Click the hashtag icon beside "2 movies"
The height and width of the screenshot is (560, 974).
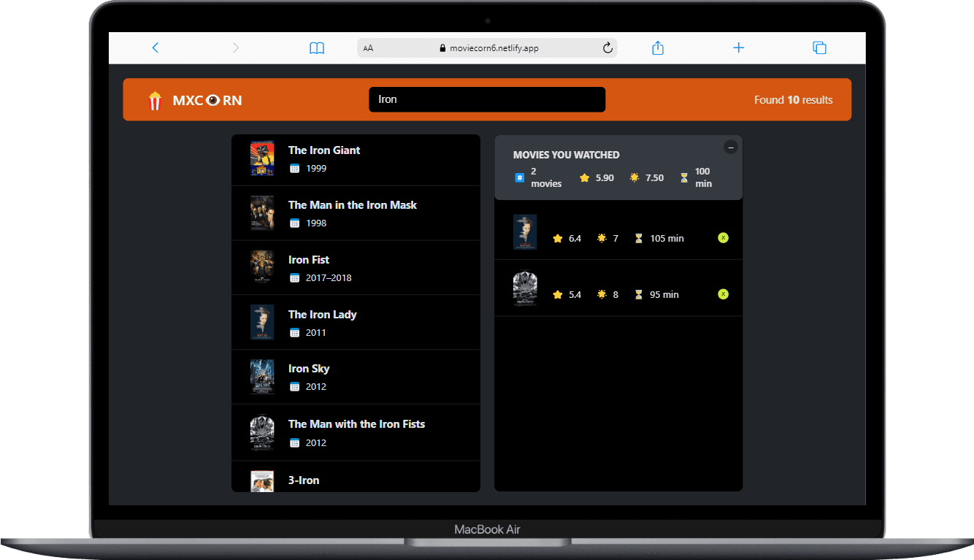pyautogui.click(x=519, y=177)
